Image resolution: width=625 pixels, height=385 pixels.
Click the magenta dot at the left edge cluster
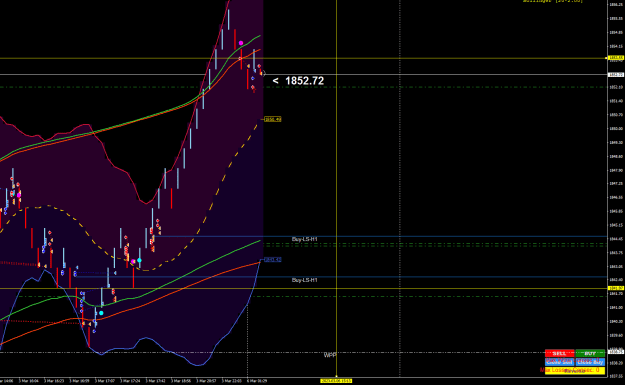click(x=19, y=195)
